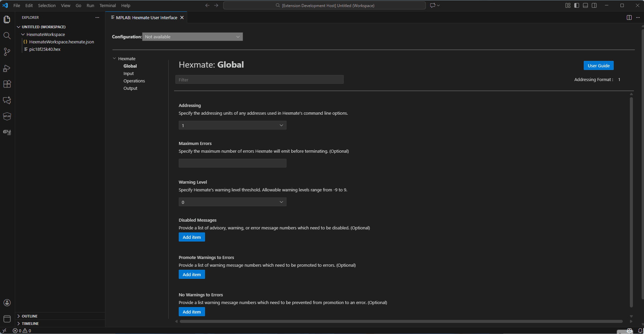The width and height of the screenshot is (644, 334).
Task: Open the Configuration dropdown showing Not available
Action: point(192,37)
